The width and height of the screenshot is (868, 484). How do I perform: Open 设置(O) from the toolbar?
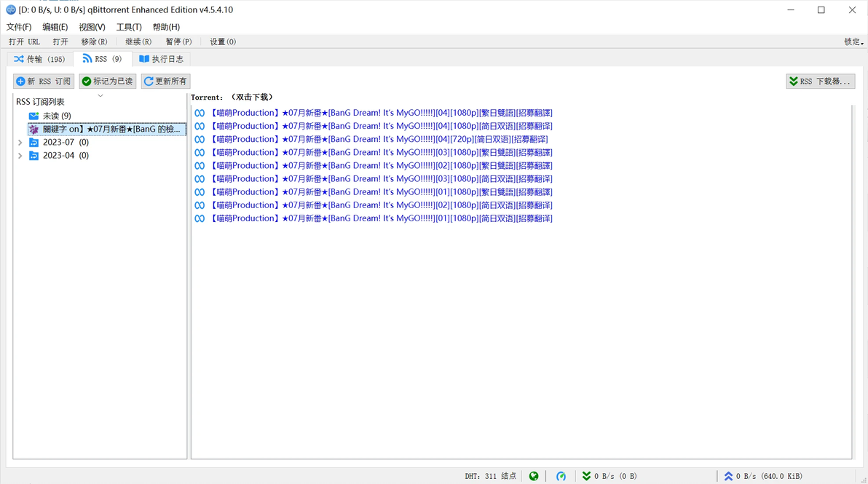(x=223, y=41)
